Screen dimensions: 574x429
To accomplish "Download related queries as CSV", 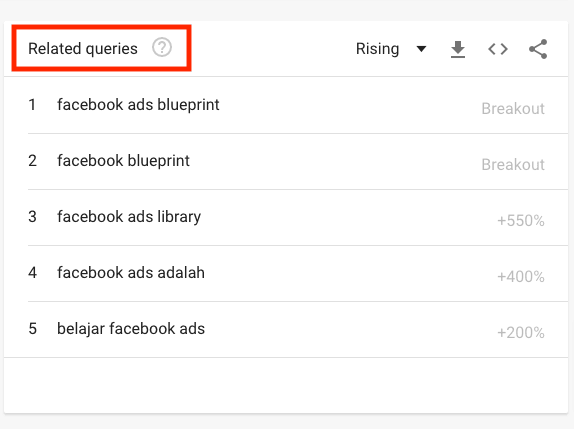I will [458, 49].
